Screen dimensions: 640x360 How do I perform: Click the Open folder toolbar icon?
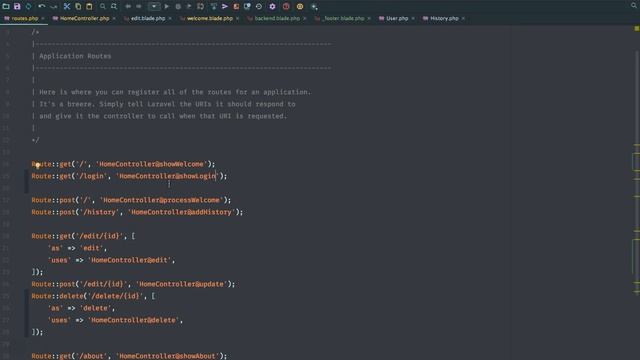pyautogui.click(x=6, y=7)
